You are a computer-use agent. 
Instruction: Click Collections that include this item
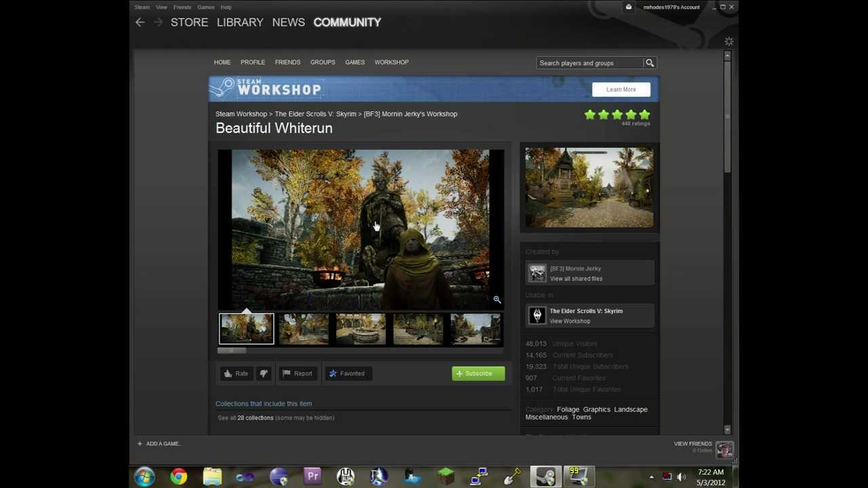264,404
